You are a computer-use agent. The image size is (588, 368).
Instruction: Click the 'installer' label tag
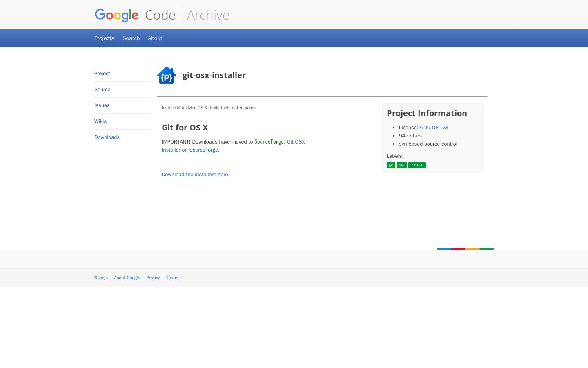[417, 165]
